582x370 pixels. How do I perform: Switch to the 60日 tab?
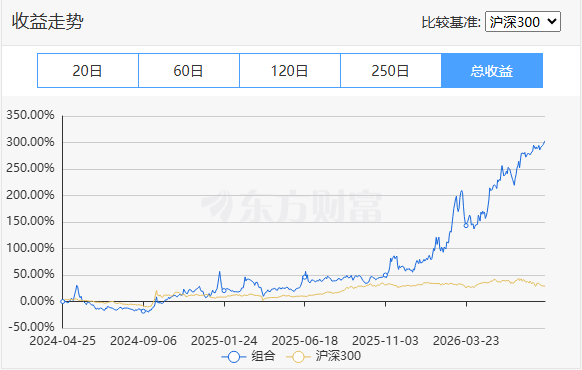point(189,71)
